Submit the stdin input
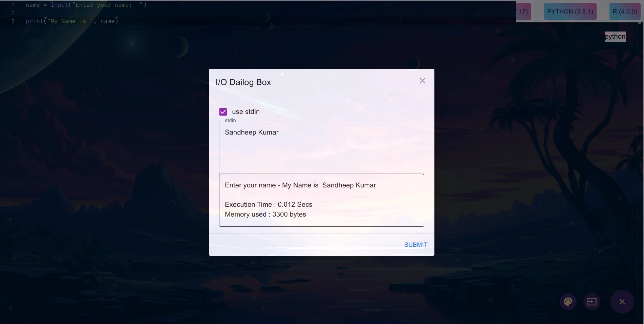The image size is (644, 324). click(x=416, y=245)
